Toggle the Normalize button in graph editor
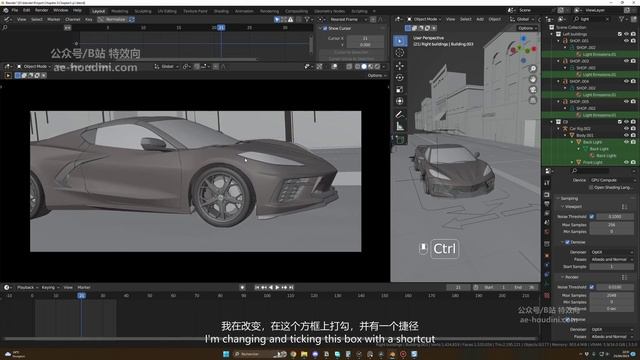The width and height of the screenshot is (640, 360). (112, 19)
